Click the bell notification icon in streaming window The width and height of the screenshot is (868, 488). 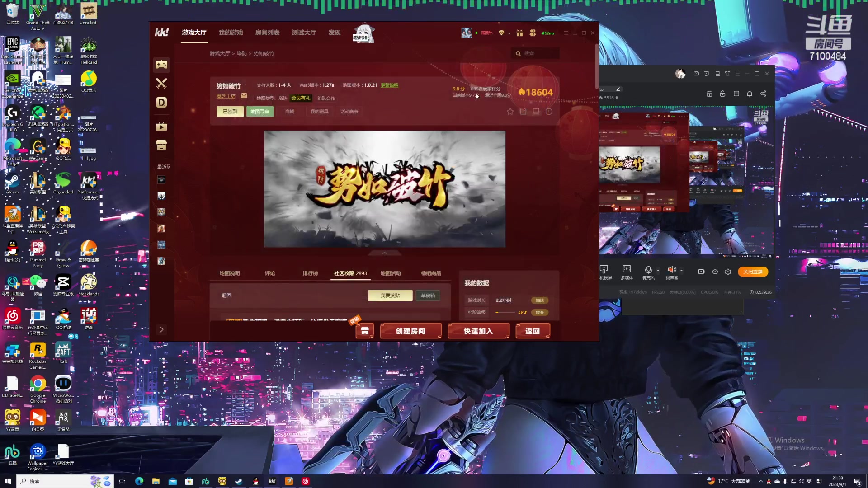click(750, 94)
